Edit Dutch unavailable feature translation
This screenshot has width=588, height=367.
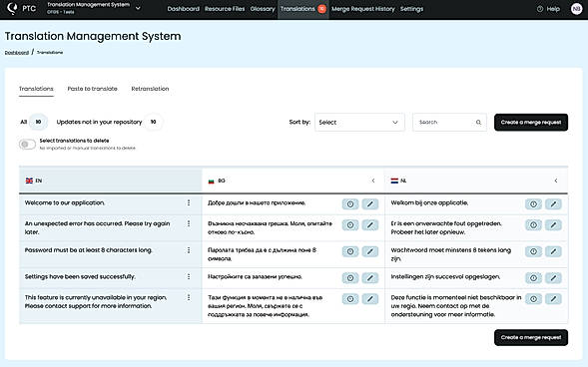click(553, 299)
